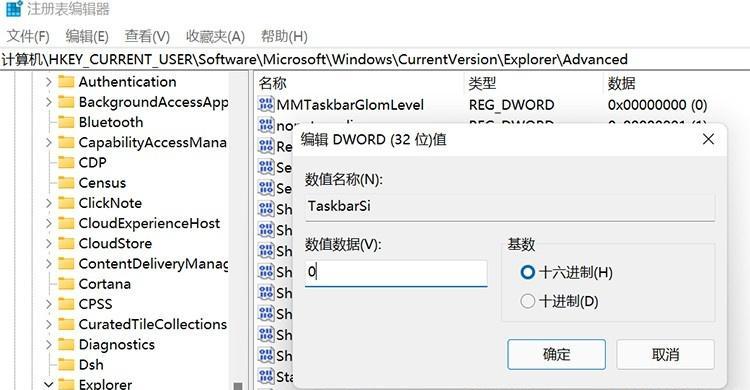Image resolution: width=750 pixels, height=390 pixels.
Task: Click the Registry Editor app icon
Action: point(14,8)
